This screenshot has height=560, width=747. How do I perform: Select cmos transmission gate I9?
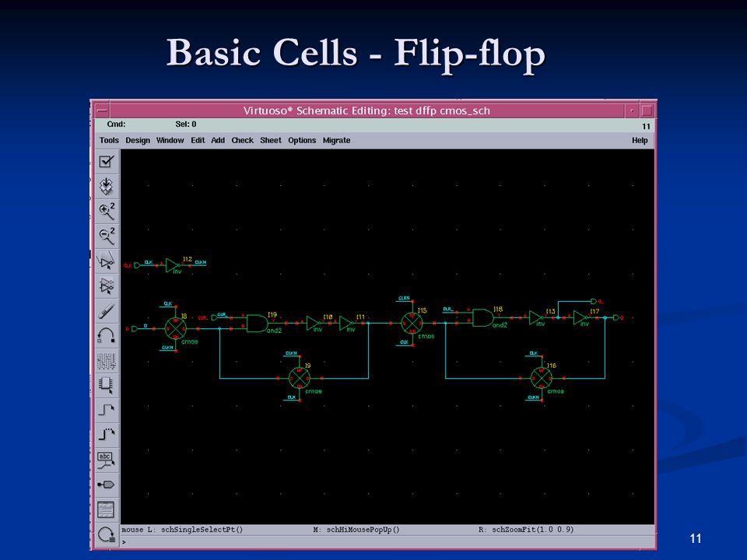click(299, 379)
